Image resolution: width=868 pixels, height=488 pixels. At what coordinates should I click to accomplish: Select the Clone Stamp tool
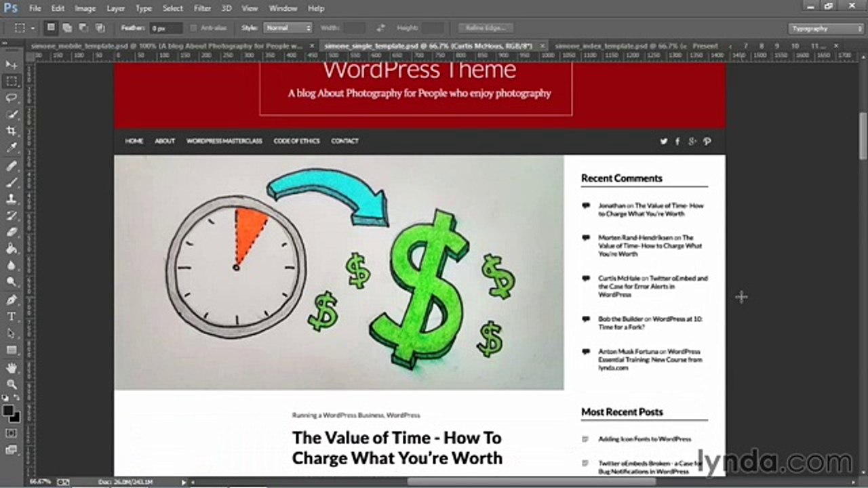coord(12,199)
